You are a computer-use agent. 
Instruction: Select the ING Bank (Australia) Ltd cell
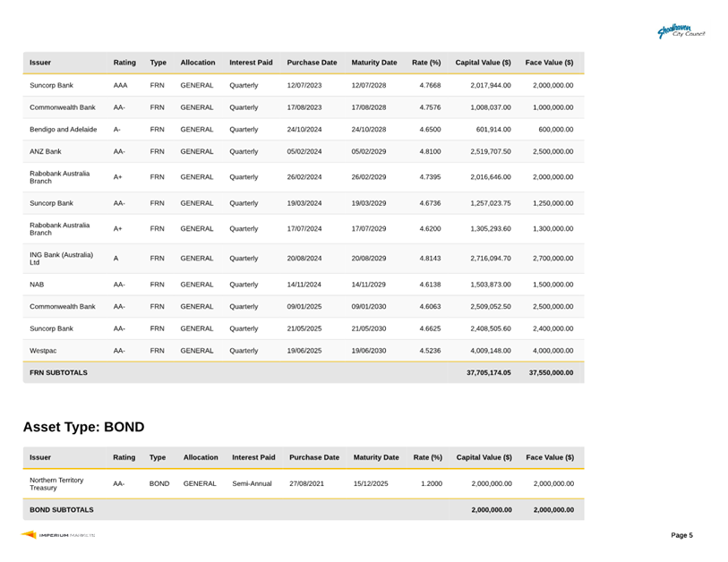[x=61, y=258]
